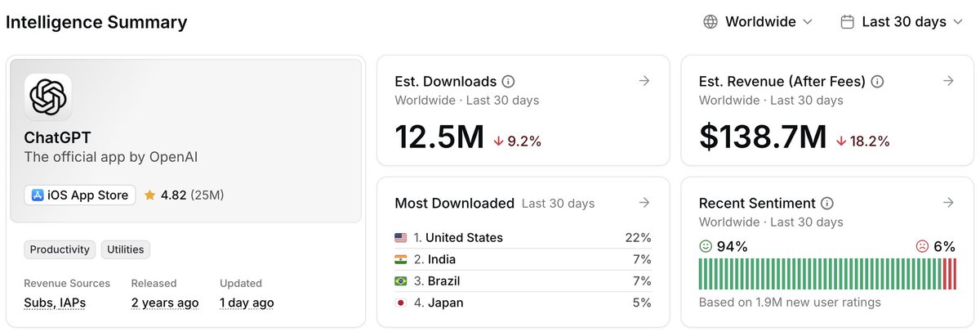The width and height of the screenshot is (980, 332).
Task: Show info for Recent Sentiment
Action: [x=827, y=203]
